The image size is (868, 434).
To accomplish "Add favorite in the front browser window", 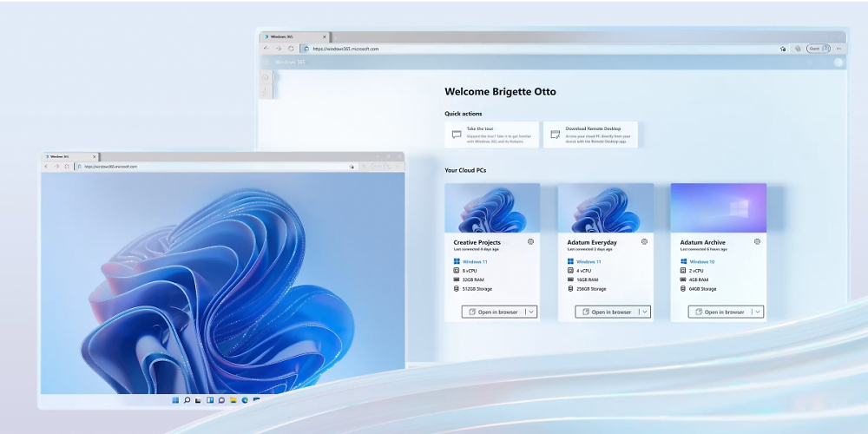I will point(352,167).
